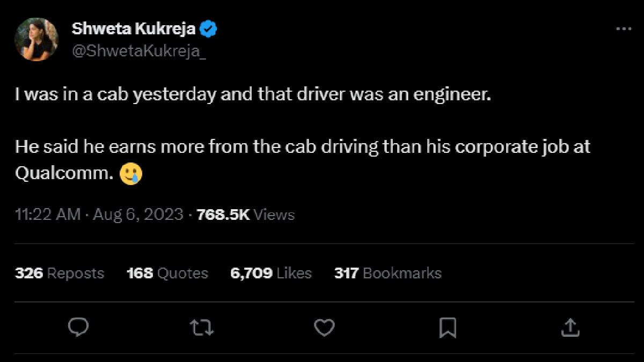Open the three-dot more options menu
Screen dimensions: 644x362
click(623, 29)
